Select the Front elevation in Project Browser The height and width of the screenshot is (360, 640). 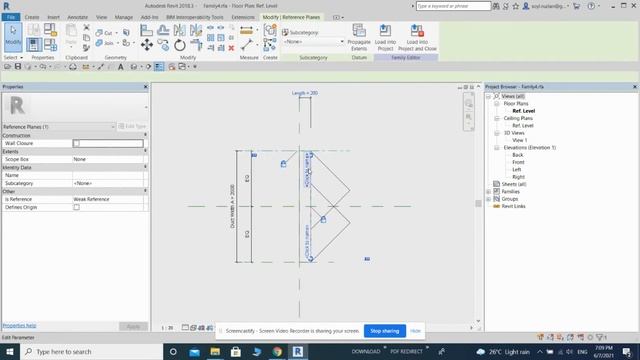[x=518, y=162]
